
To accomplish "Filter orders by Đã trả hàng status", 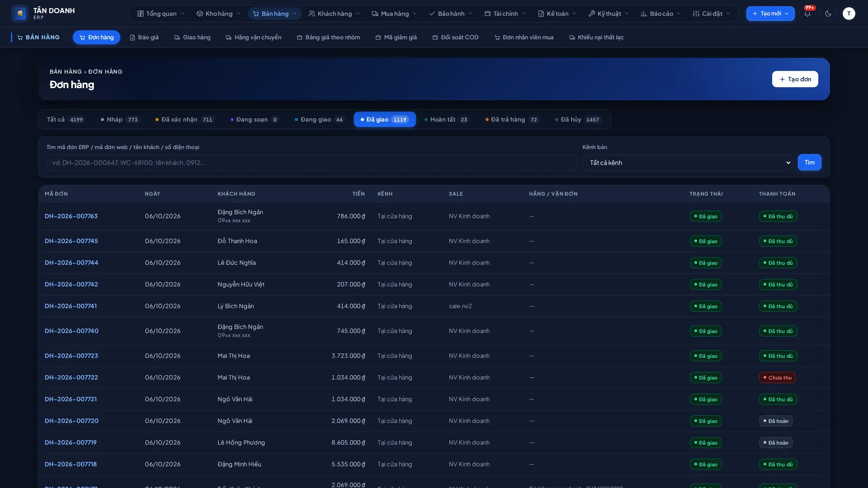I will point(512,119).
